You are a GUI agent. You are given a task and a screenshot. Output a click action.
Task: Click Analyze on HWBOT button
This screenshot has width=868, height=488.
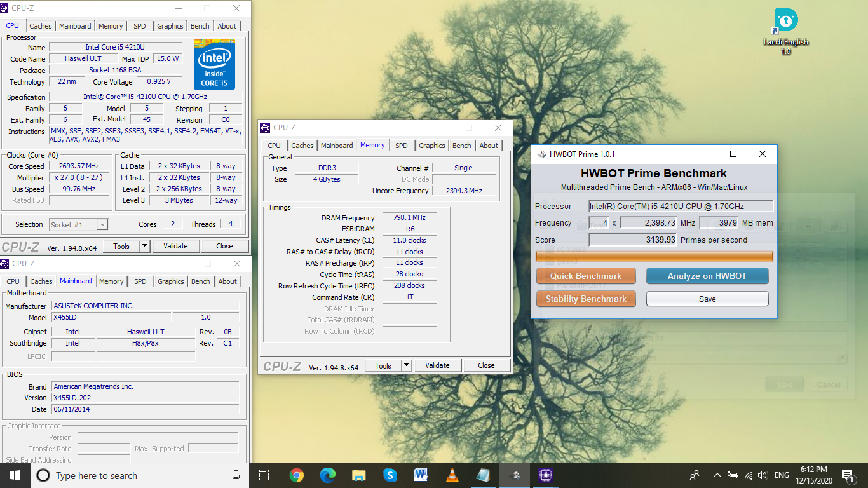click(x=707, y=276)
